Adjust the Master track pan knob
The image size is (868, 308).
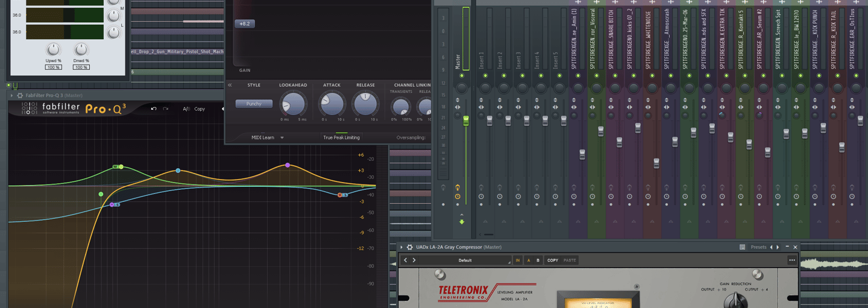462,88
